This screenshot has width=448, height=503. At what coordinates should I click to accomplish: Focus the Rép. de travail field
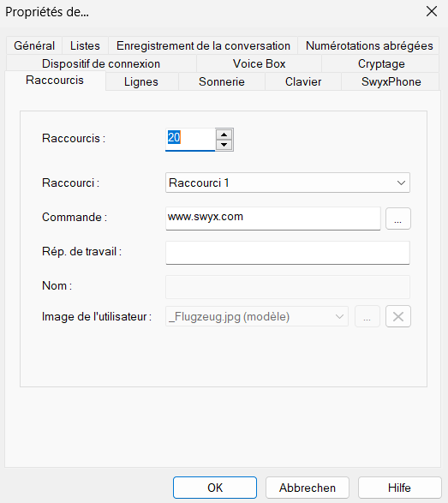point(288,253)
